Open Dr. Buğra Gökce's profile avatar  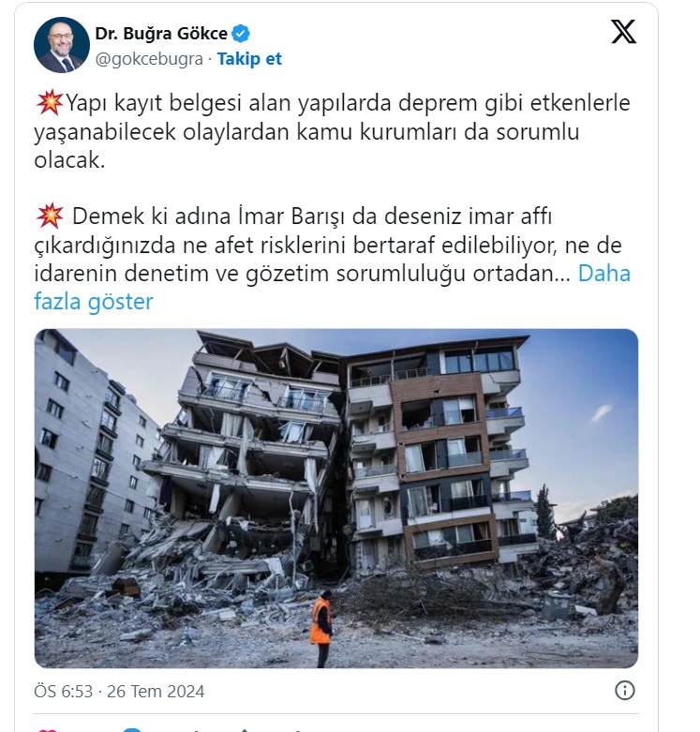click(x=62, y=45)
